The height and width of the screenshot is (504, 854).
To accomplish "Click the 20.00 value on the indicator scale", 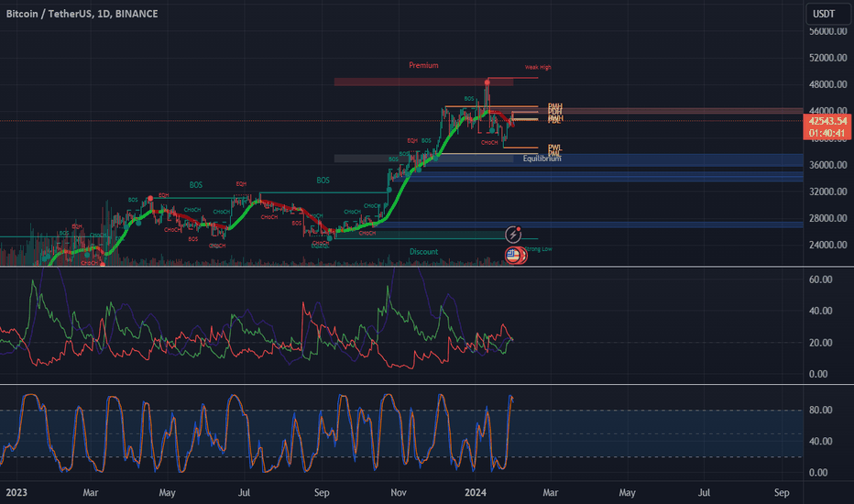I will (x=821, y=343).
